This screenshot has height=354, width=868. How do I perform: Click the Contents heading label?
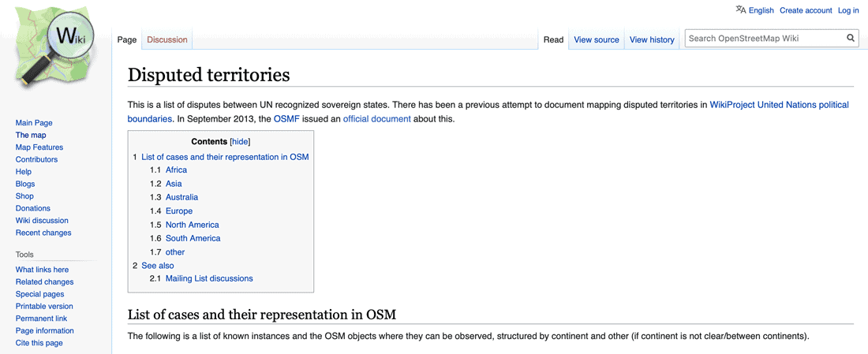(209, 142)
